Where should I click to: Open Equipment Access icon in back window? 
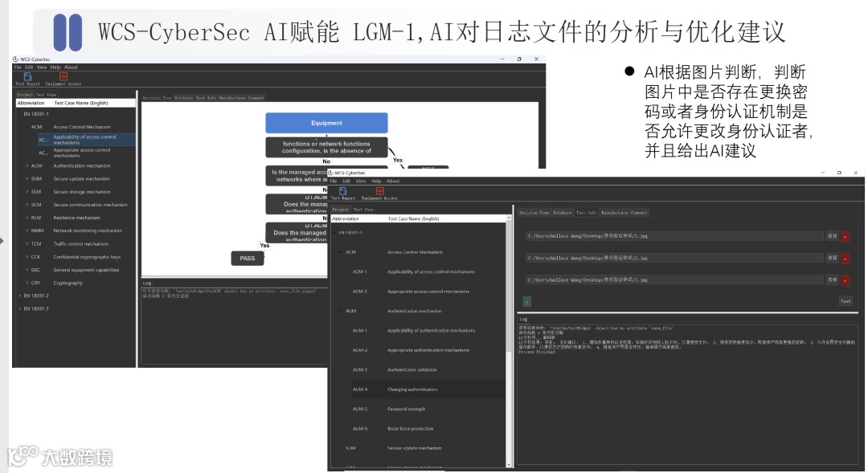tap(63, 79)
